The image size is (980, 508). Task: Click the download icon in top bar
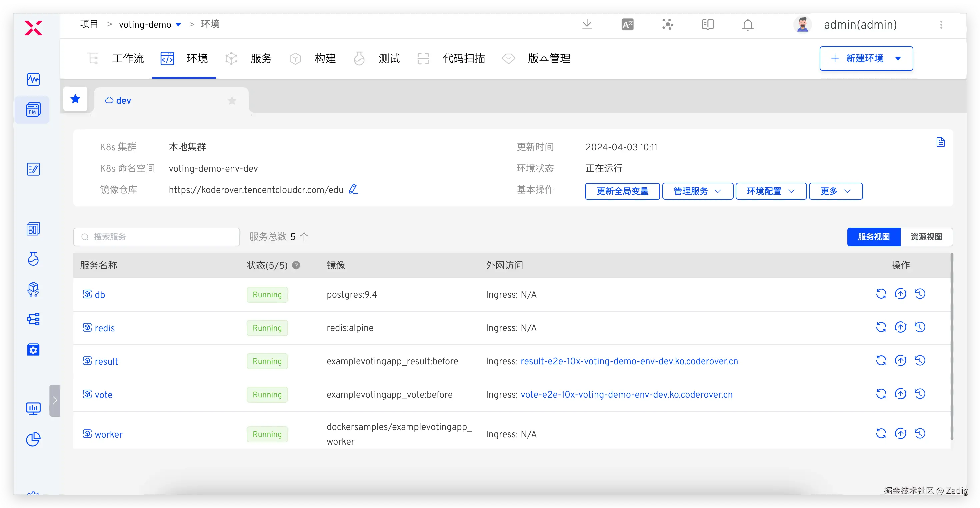pyautogui.click(x=587, y=25)
